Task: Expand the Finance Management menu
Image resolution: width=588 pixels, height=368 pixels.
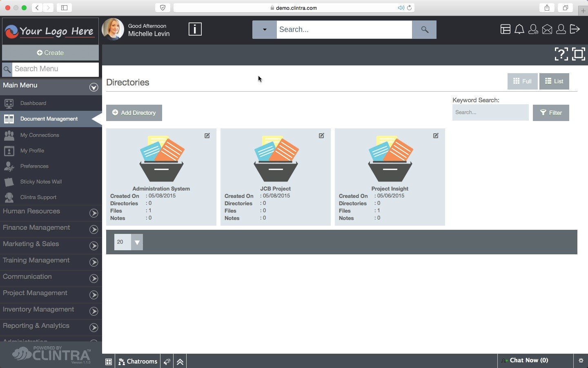Action: (94, 229)
